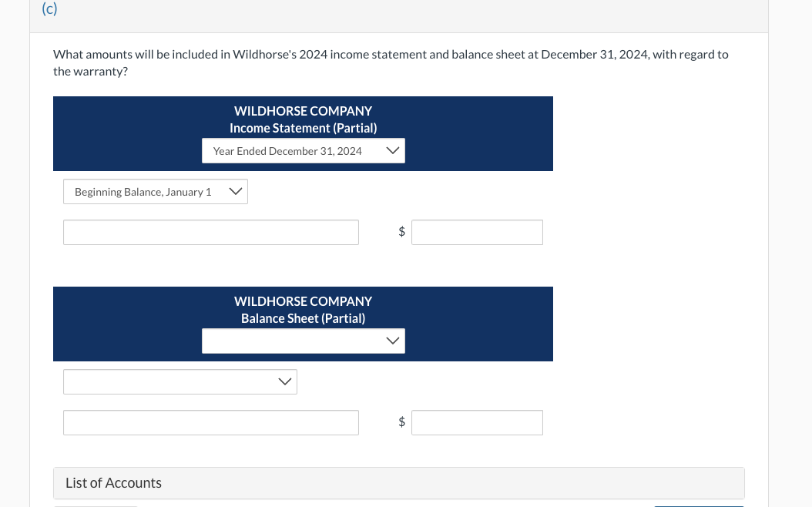Click the dollar sign beside the income statement amount
Viewport: 812px width, 507px height.
401,231
